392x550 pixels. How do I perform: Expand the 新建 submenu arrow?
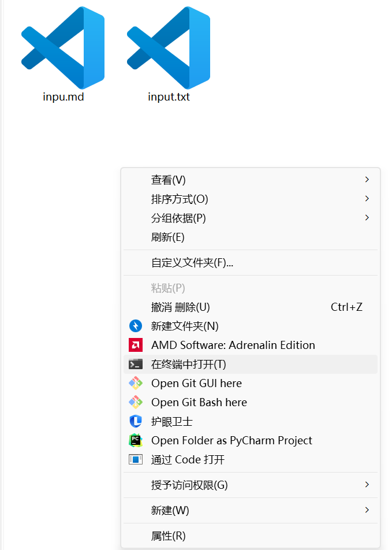367,510
